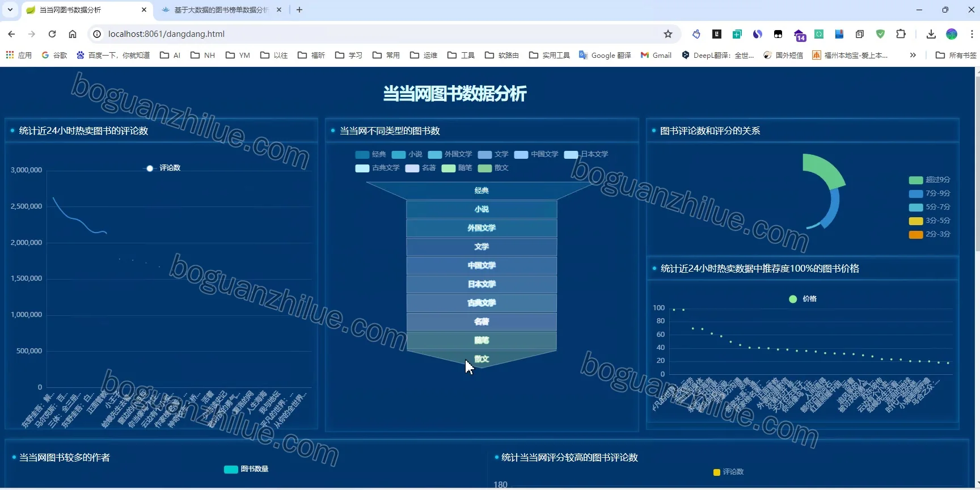Toggle the 7分-9分 pie legend swatch
The image size is (980, 490).
[x=915, y=194]
